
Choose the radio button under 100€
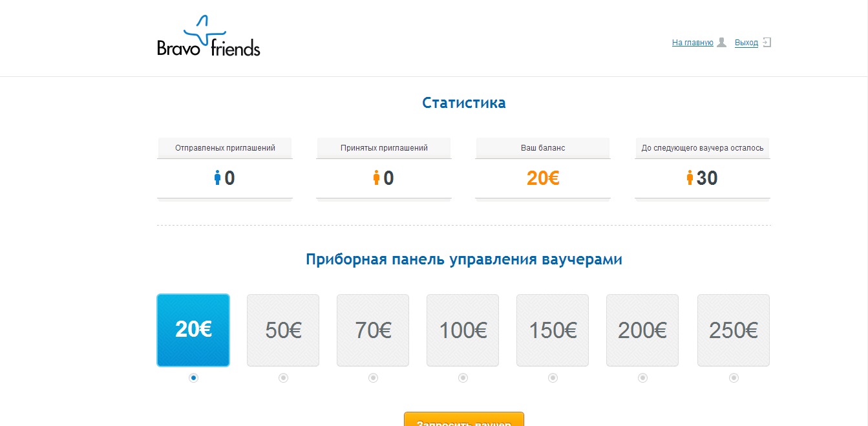(463, 378)
